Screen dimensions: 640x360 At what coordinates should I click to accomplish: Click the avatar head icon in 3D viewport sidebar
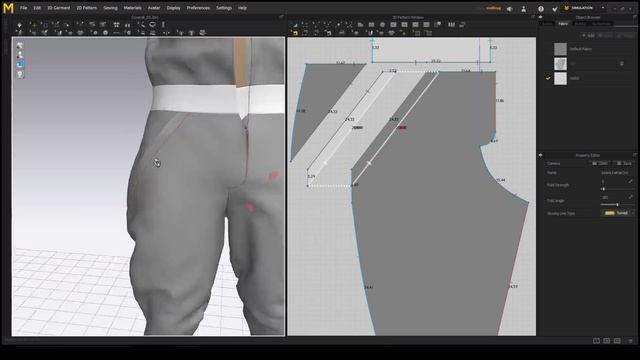click(x=20, y=74)
